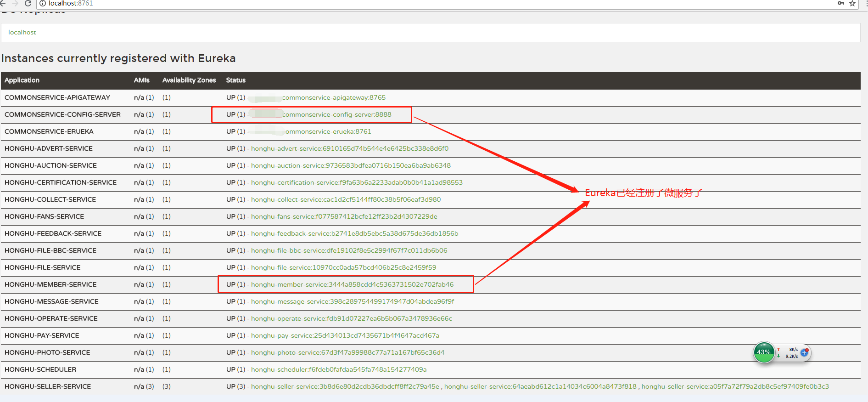Select the HONGHU-PHOTO-SERVICE application name
Viewport: 868px width, 402px height.
(47, 352)
